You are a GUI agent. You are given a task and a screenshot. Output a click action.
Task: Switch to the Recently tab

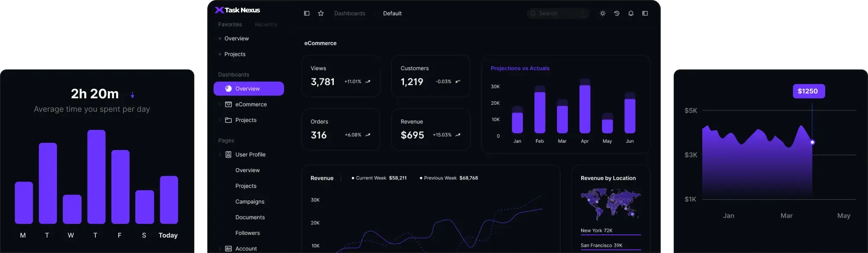point(266,25)
